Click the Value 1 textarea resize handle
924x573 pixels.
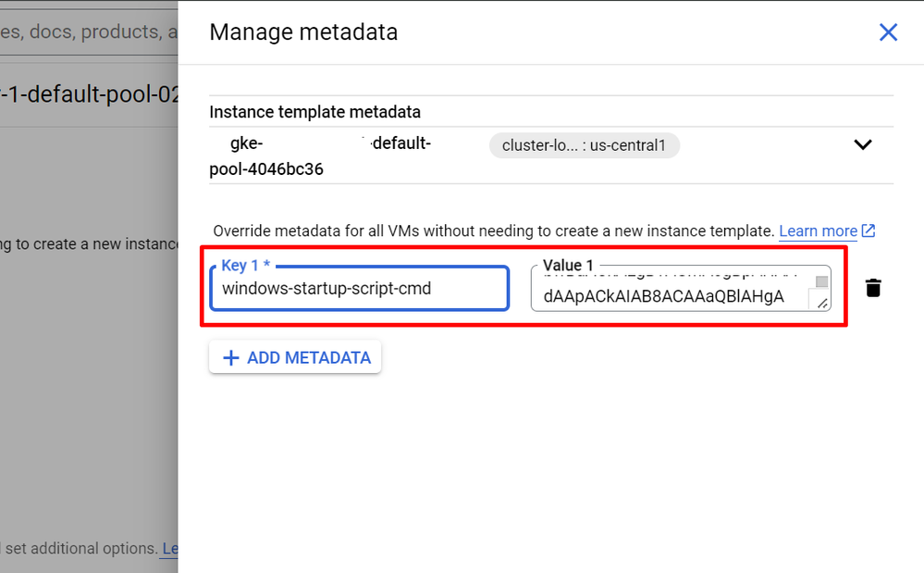click(822, 303)
